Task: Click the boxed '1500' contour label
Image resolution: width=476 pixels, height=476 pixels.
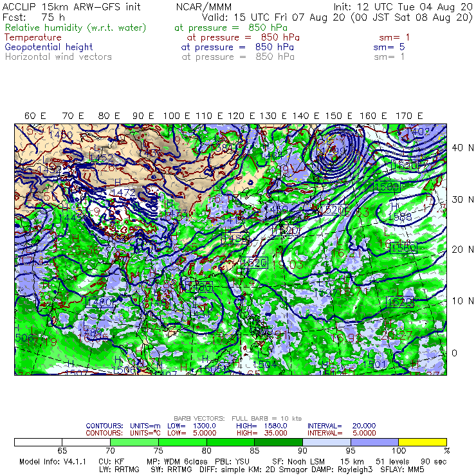Action: click(387, 187)
